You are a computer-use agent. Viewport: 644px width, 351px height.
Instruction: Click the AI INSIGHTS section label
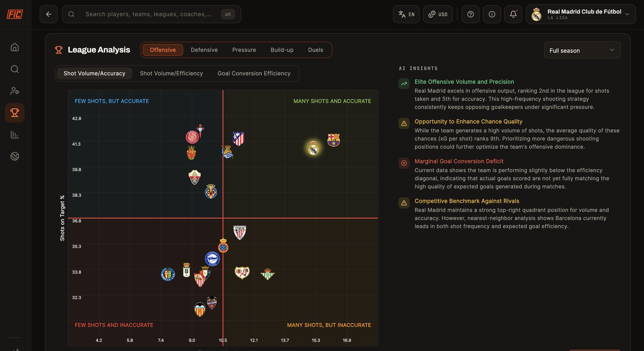[418, 68]
